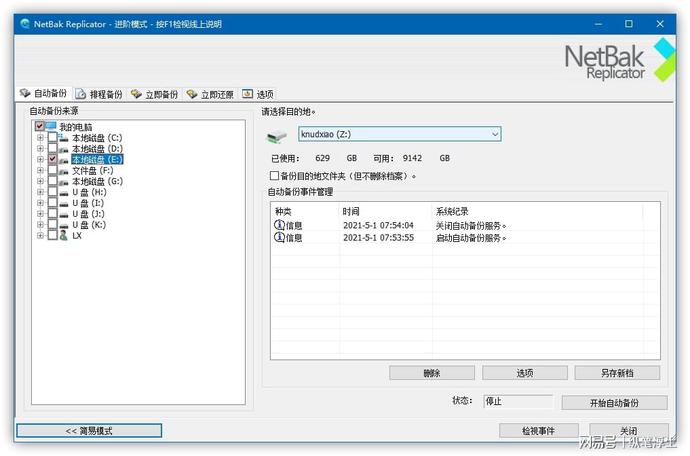The width and height of the screenshot is (690, 456).
Task: Switch to the 排程备份 tab
Action: (x=99, y=94)
